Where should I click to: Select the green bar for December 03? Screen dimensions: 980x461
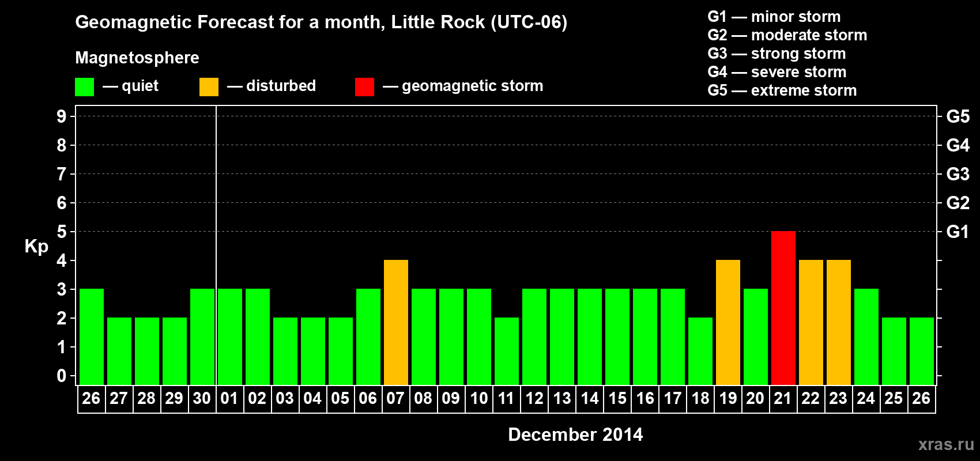pyautogui.click(x=285, y=351)
